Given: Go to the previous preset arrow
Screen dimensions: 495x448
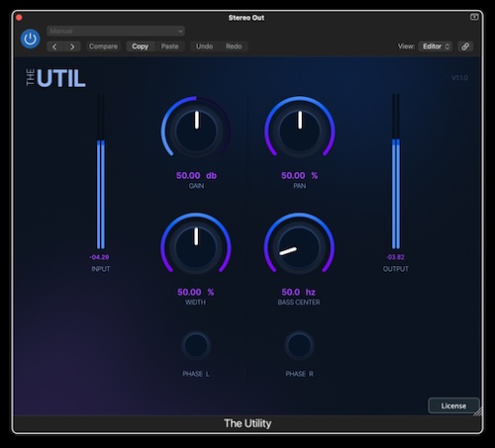Looking at the screenshot, I should click(x=54, y=46).
